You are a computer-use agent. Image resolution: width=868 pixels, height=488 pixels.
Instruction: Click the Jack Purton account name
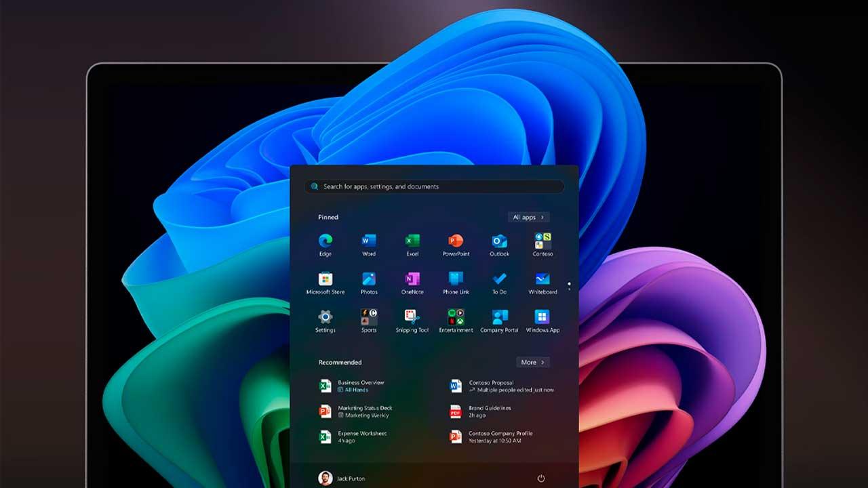(x=351, y=479)
